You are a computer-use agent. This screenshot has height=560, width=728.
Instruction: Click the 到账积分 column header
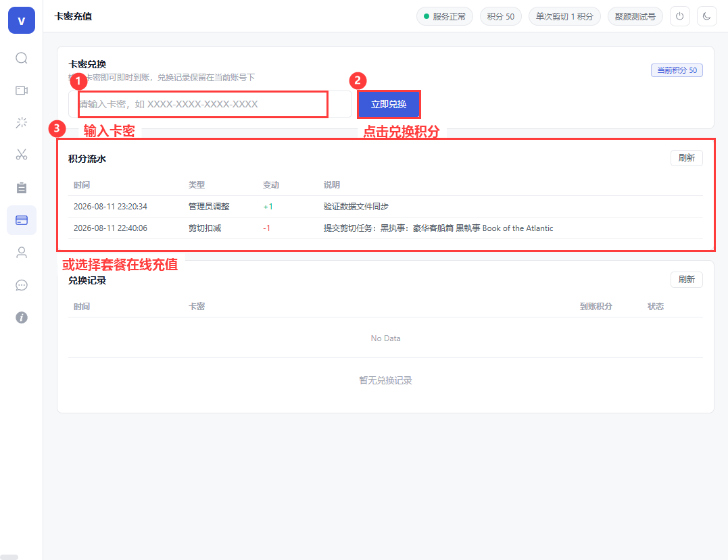point(596,306)
